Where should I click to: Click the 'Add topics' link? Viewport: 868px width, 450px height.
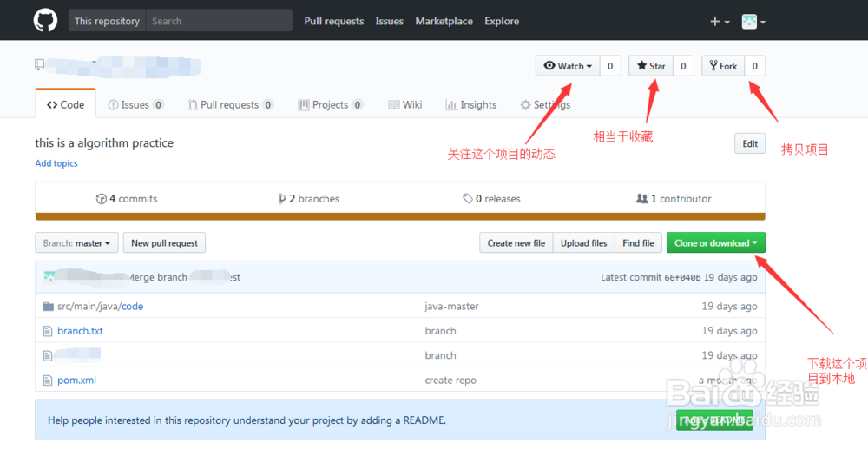pos(56,163)
